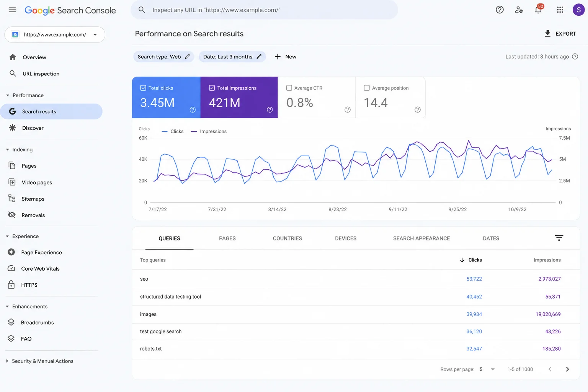Go to previous page of queries

pyautogui.click(x=550, y=369)
